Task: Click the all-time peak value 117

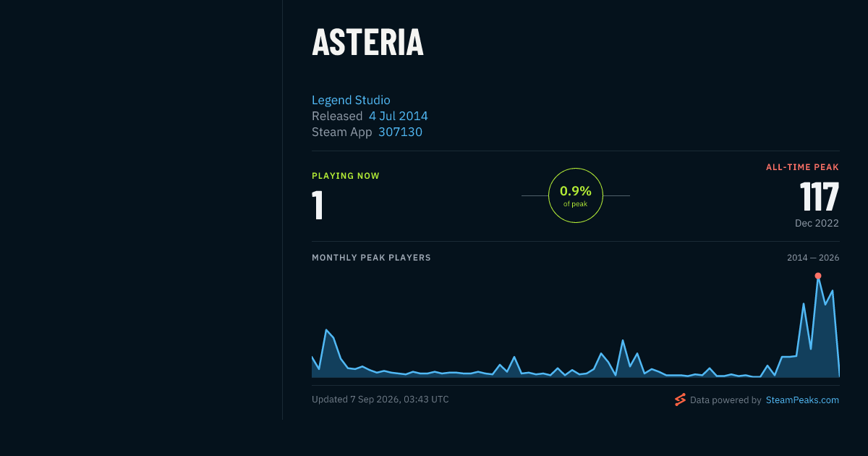Action: click(819, 196)
